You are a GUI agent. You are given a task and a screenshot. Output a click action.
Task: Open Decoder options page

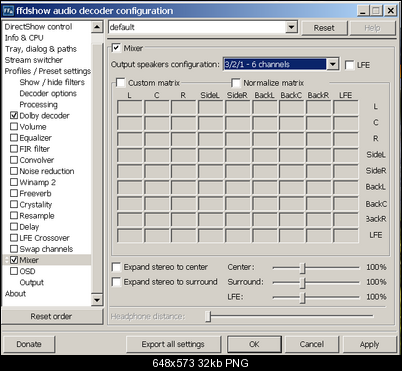pyautogui.click(x=48, y=93)
